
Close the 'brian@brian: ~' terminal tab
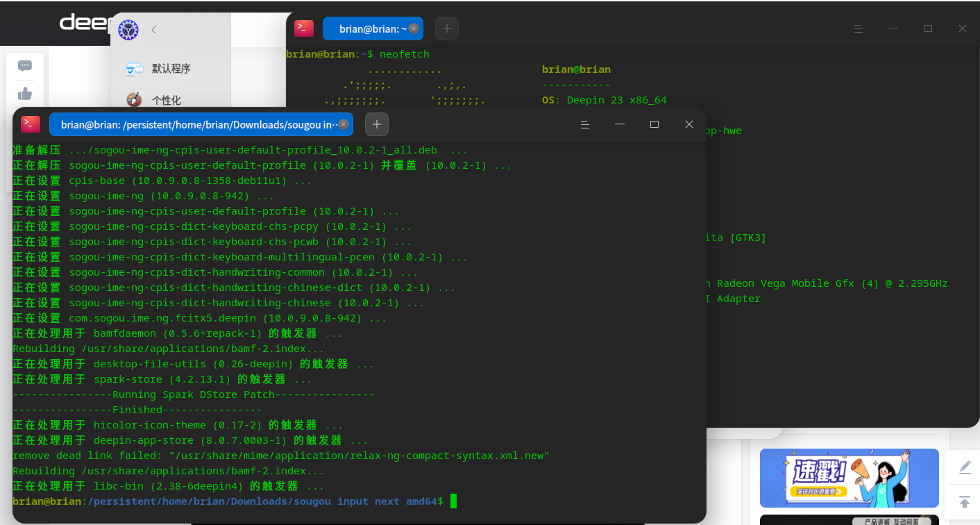414,28
